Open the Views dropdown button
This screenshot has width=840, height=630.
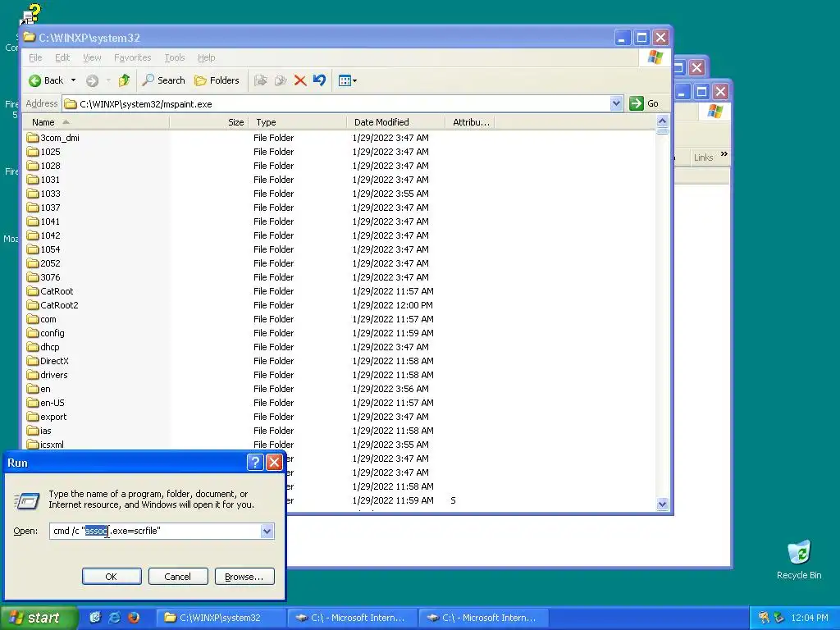[x=348, y=80]
